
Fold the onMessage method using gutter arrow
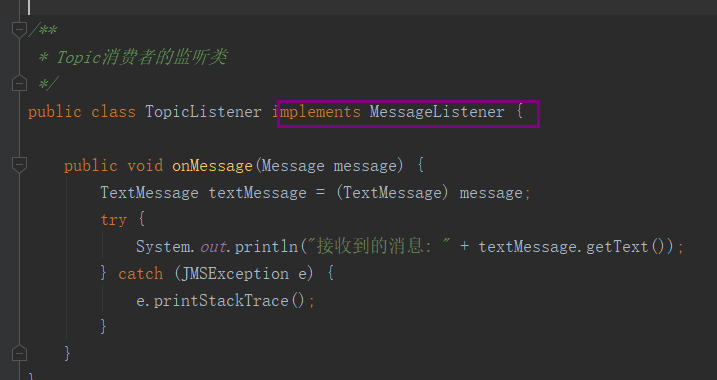click(19, 165)
